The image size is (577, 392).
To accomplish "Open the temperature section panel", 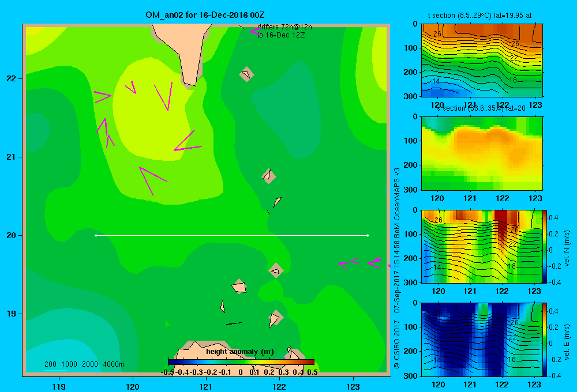I will coord(482,61).
